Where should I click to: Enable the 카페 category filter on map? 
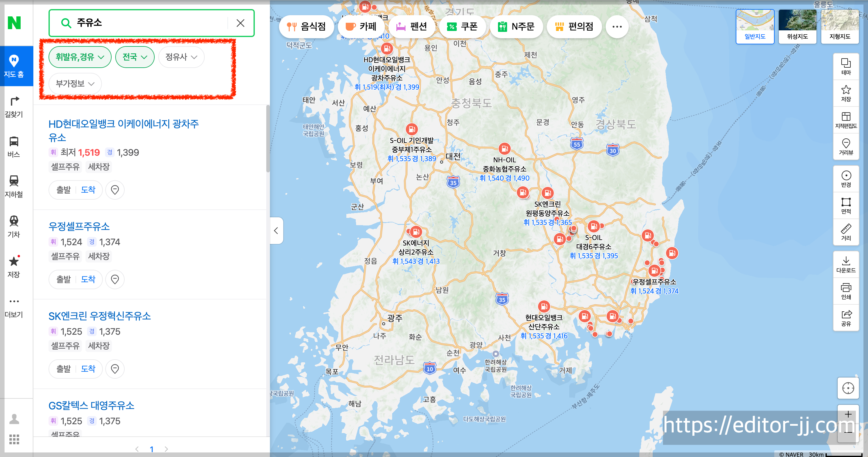361,26
